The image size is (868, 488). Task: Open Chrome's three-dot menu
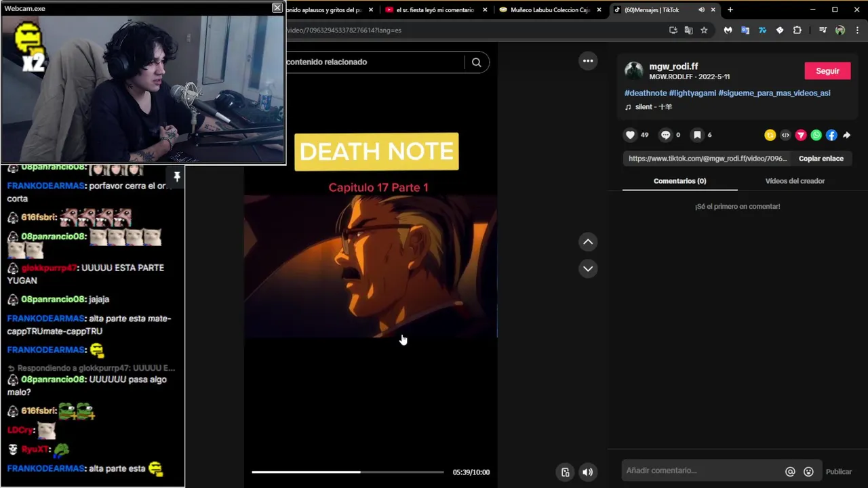point(858,30)
